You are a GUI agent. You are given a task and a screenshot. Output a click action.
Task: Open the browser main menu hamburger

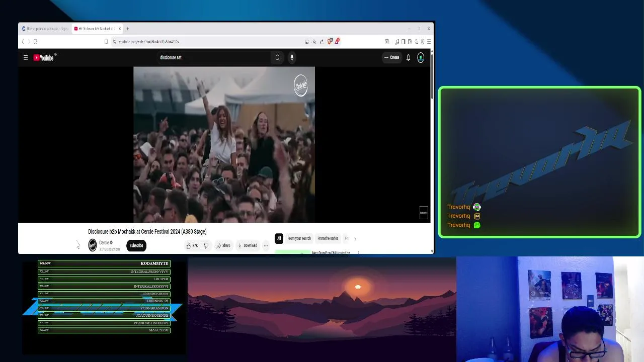pyautogui.click(x=429, y=42)
